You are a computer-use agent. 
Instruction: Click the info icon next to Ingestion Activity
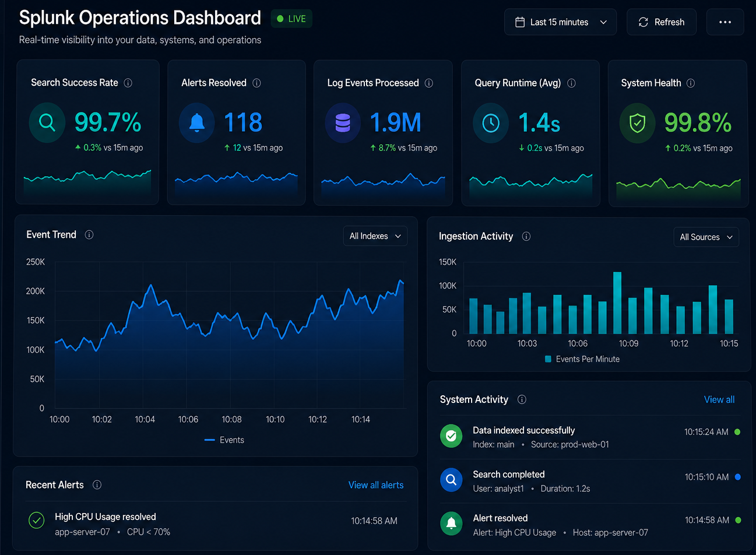point(526,236)
